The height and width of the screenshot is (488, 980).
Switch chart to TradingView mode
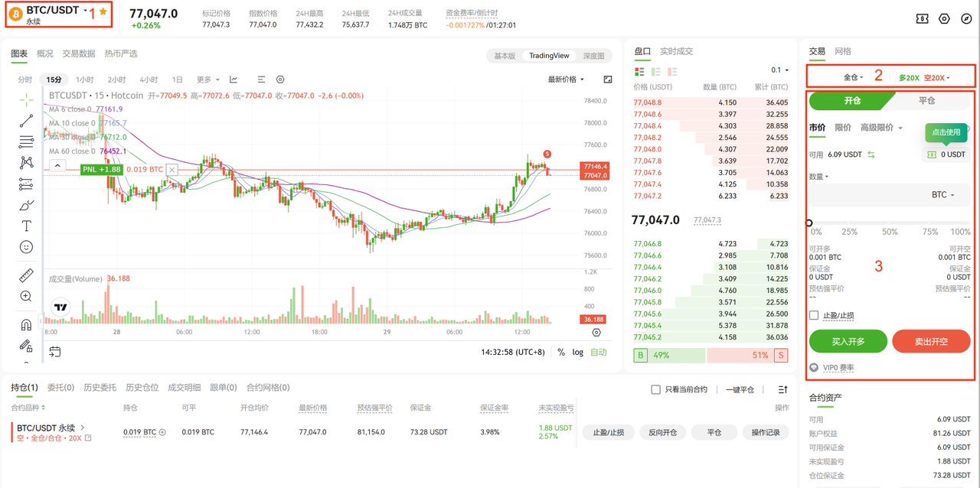[549, 56]
